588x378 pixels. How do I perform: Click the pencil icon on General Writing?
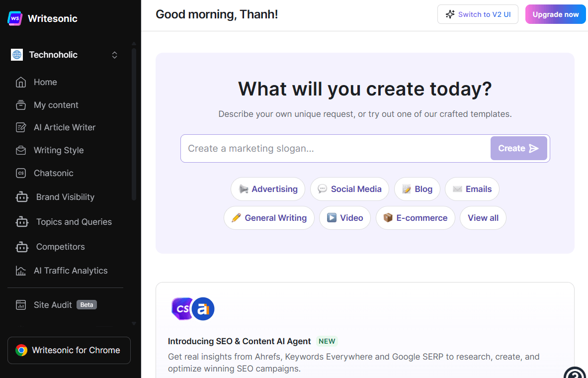tap(236, 218)
